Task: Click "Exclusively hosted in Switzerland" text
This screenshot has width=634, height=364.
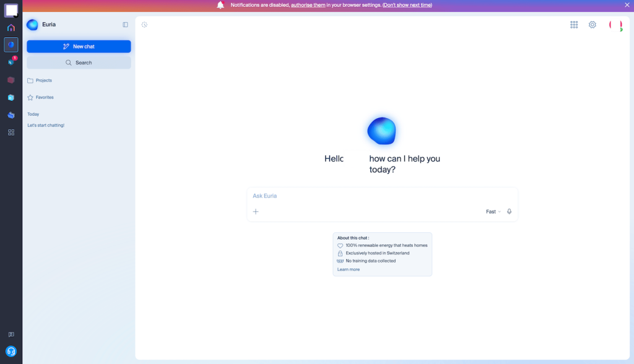Action: pos(378,253)
